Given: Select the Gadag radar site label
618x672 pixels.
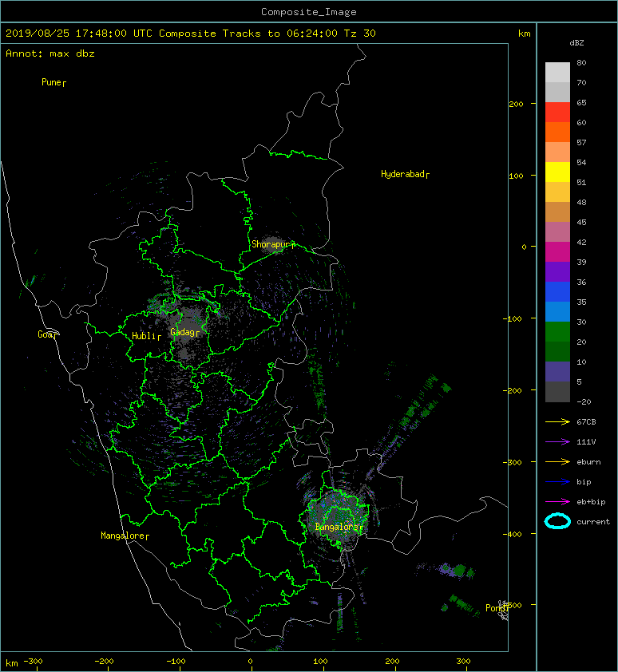Looking at the screenshot, I should (x=185, y=332).
